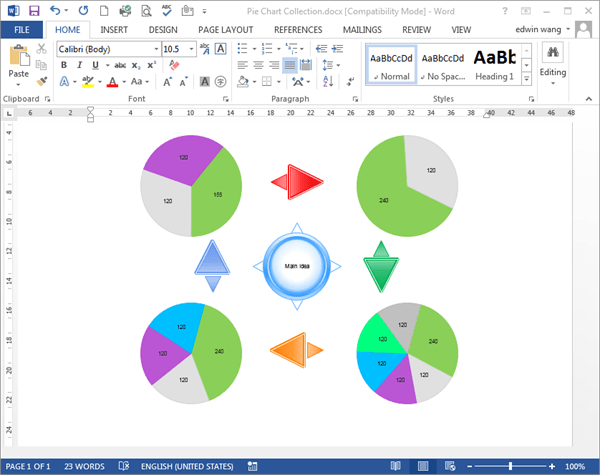Click the tab selector at the ruler corner

[x=9, y=113]
